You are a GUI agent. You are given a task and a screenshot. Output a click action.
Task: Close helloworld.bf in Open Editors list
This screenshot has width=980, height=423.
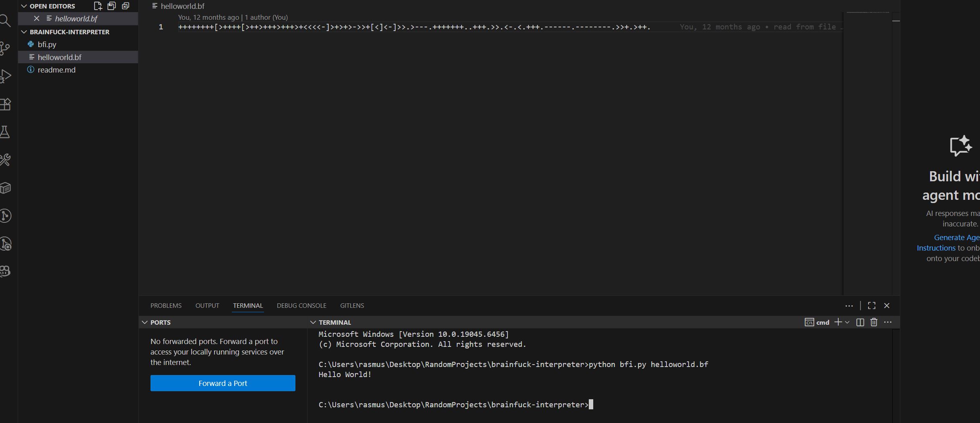pyautogui.click(x=37, y=19)
